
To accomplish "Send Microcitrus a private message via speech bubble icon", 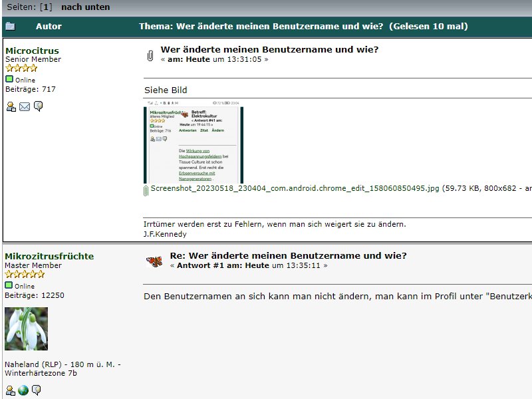I will 38,106.
